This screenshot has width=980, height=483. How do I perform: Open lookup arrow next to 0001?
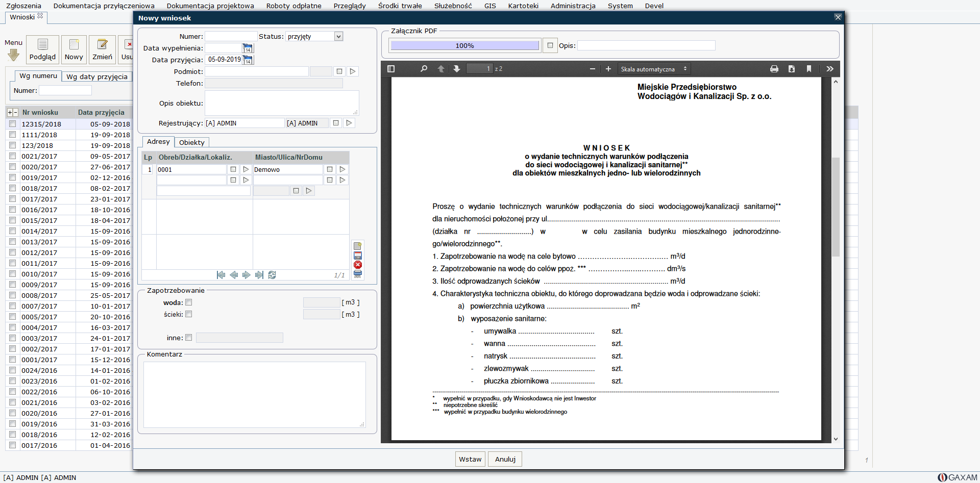(x=246, y=169)
